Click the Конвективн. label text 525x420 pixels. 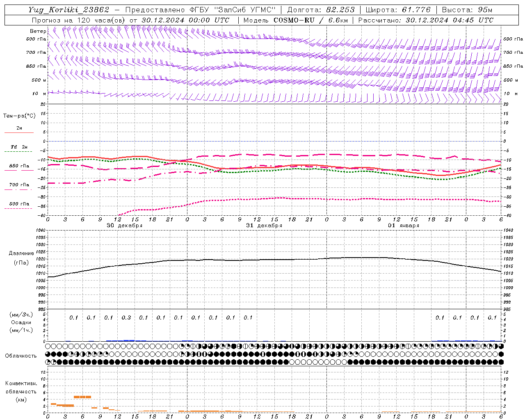[21, 383]
